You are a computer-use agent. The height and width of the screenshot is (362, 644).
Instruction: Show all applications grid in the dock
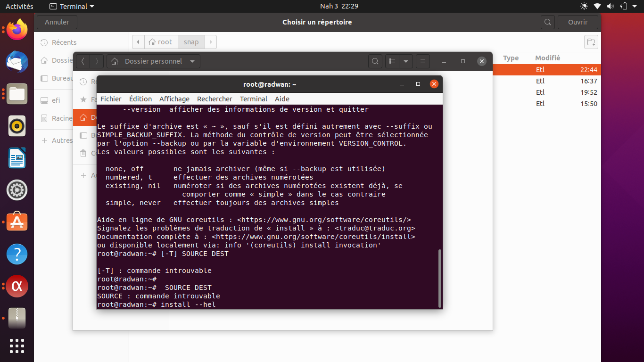pyautogui.click(x=17, y=346)
